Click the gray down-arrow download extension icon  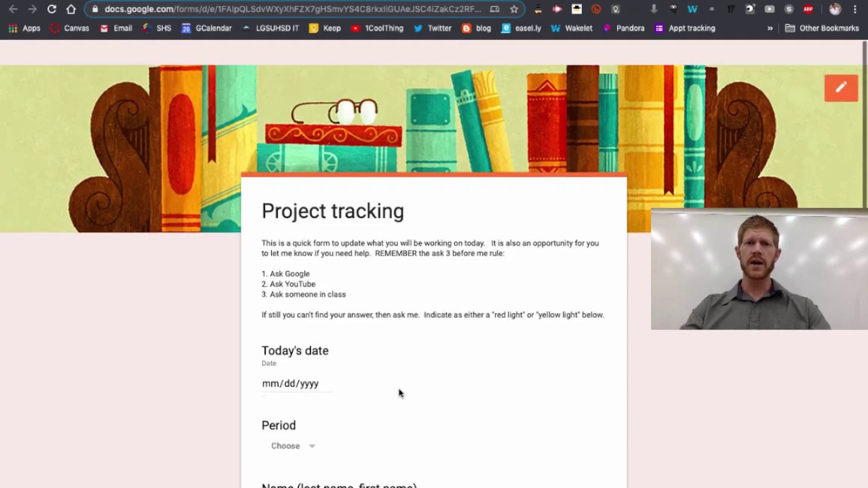pyautogui.click(x=654, y=9)
